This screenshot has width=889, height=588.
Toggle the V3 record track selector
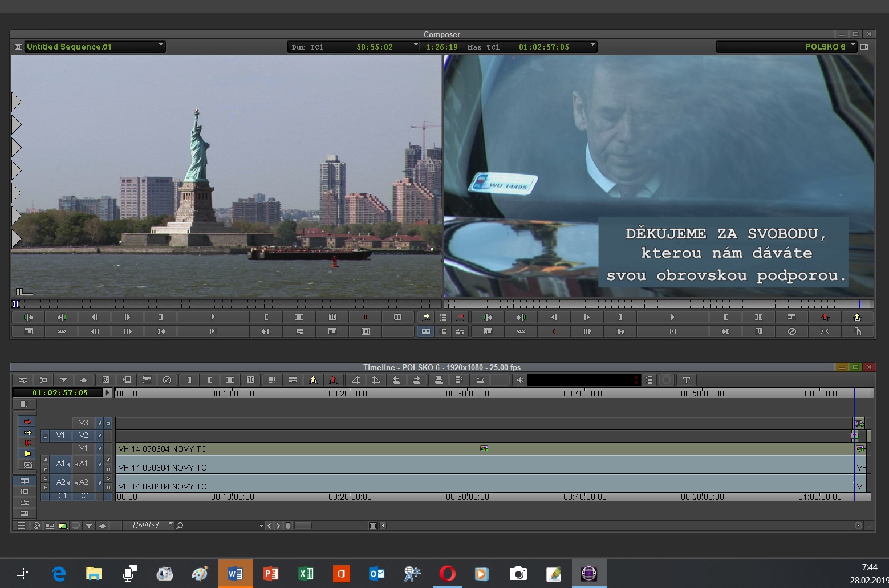click(x=83, y=423)
